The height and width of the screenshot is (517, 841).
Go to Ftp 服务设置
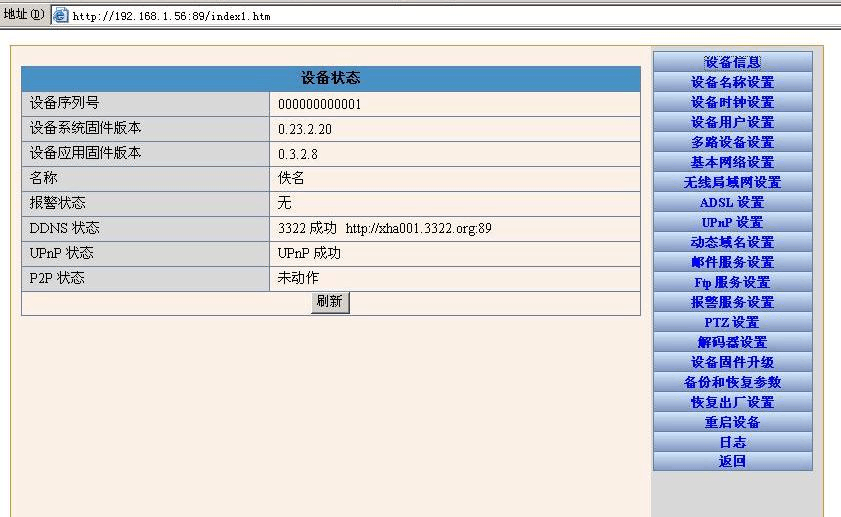tap(732, 282)
